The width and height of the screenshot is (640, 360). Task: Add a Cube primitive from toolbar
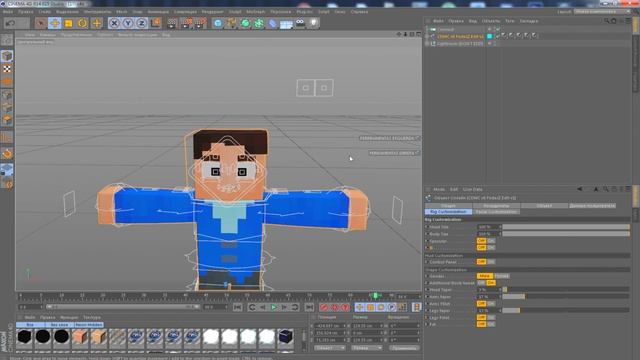click(218, 23)
